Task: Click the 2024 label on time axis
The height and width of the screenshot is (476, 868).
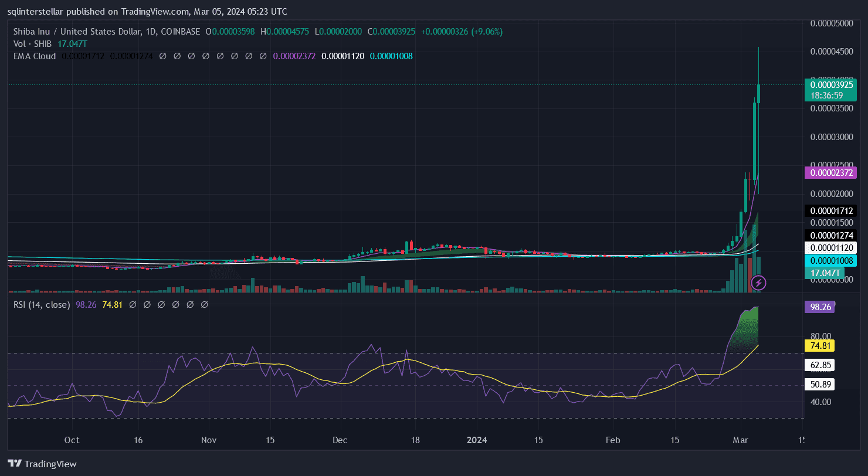Action: tap(477, 440)
